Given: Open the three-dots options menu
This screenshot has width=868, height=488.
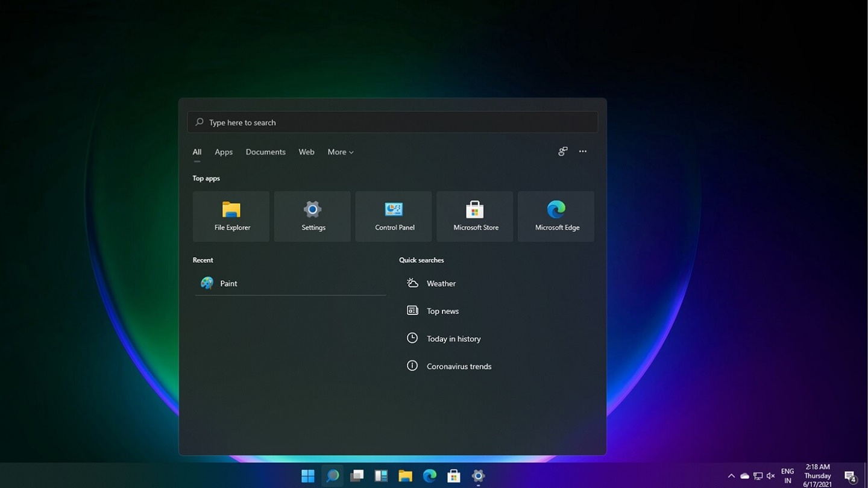Looking at the screenshot, I should [x=583, y=152].
